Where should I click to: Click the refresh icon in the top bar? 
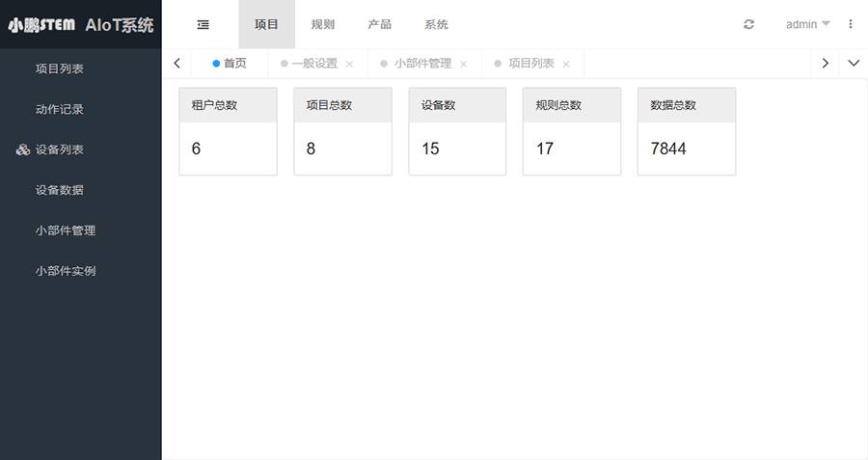click(x=748, y=24)
